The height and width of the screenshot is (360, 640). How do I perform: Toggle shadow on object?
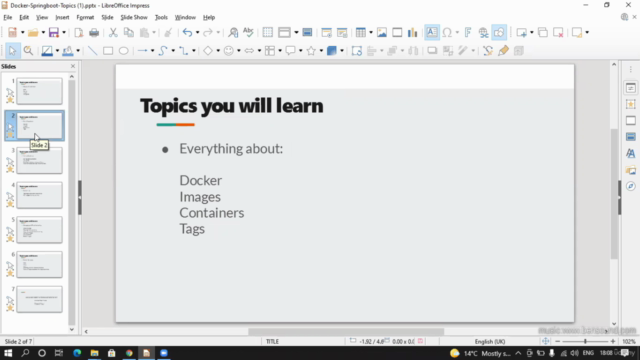pyautogui.click(x=432, y=51)
